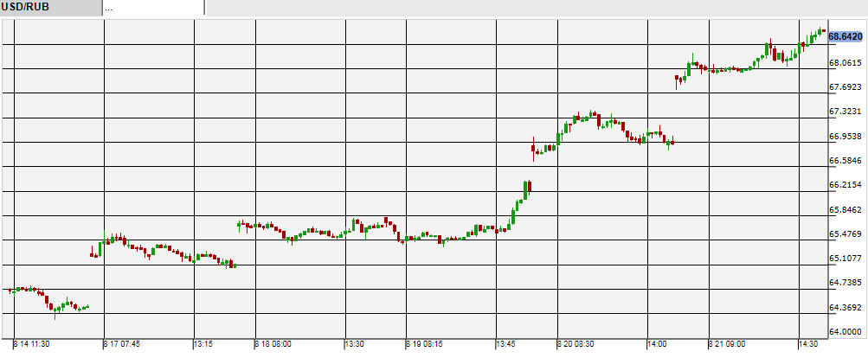Viewport: 868px width, 358px height.
Task: Click the 13:15 time axis label
Action: point(204,344)
